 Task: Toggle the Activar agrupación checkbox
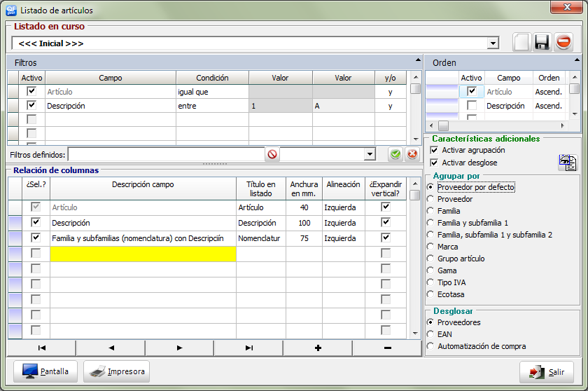coord(434,150)
